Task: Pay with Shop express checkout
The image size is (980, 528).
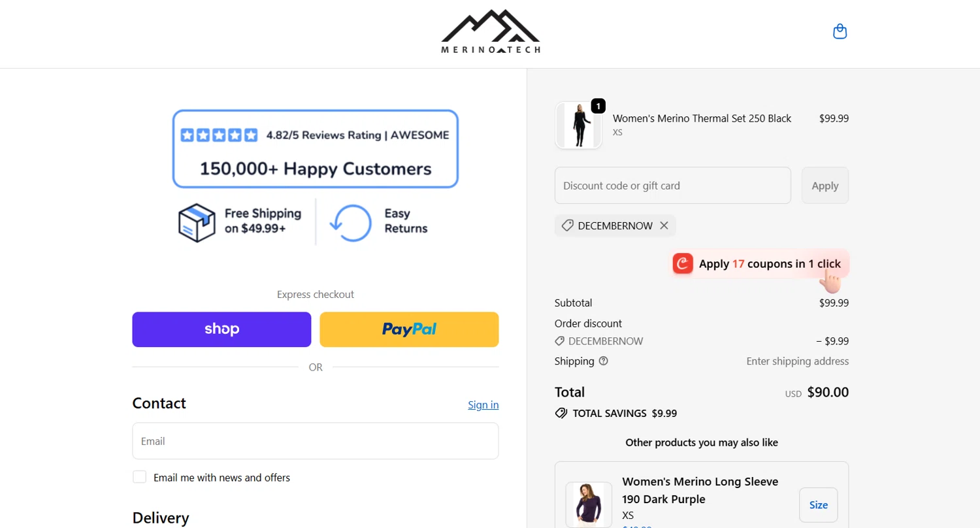Action: 221,329
